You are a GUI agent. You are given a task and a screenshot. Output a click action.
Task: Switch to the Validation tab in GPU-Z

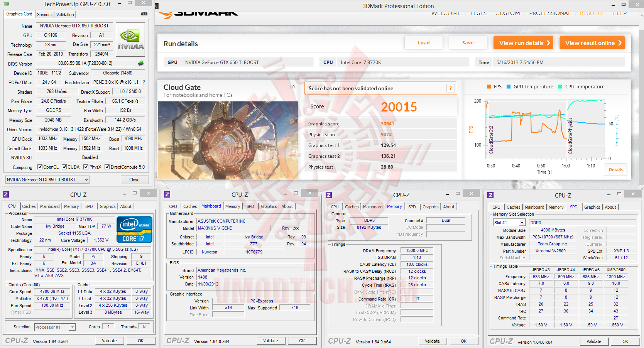pyautogui.click(x=65, y=15)
